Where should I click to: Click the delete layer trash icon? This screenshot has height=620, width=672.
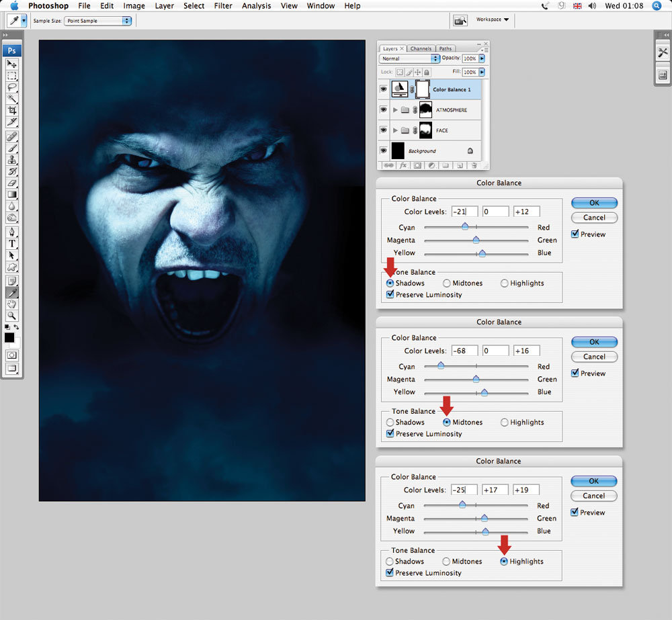[474, 165]
